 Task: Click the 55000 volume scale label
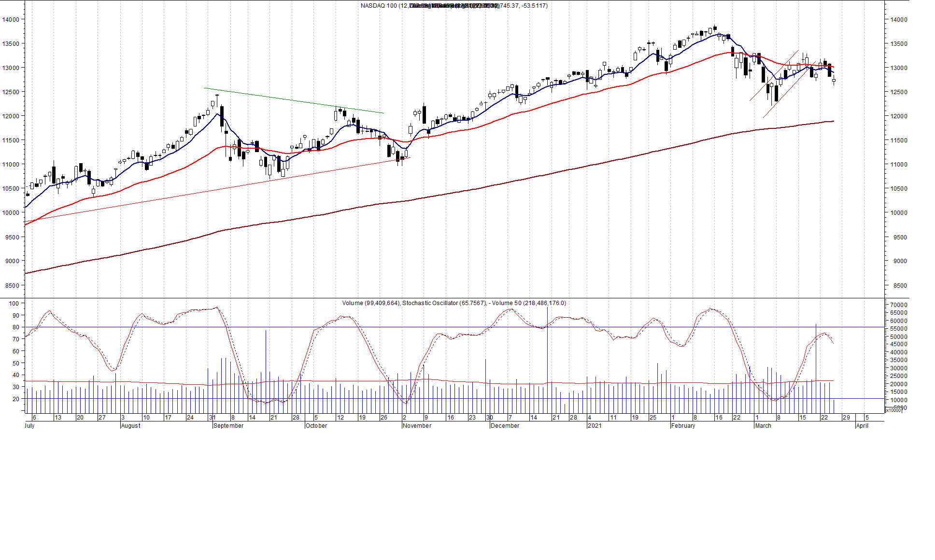899,329
